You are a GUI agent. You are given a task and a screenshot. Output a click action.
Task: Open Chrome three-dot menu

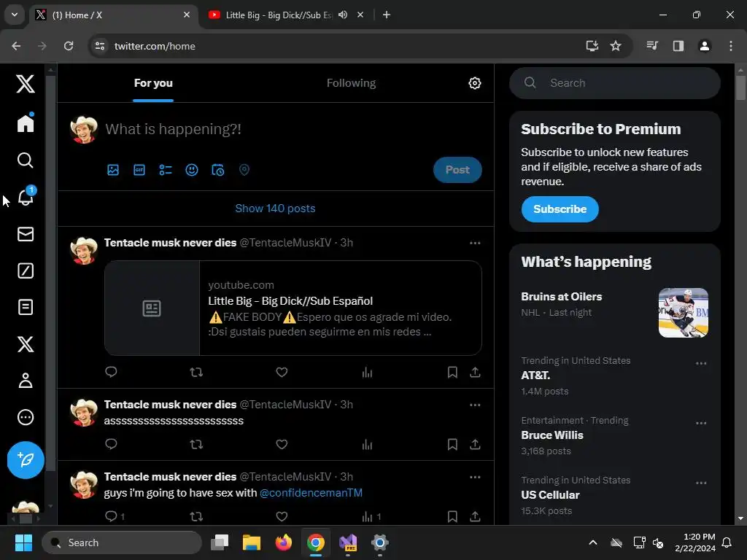(x=731, y=46)
